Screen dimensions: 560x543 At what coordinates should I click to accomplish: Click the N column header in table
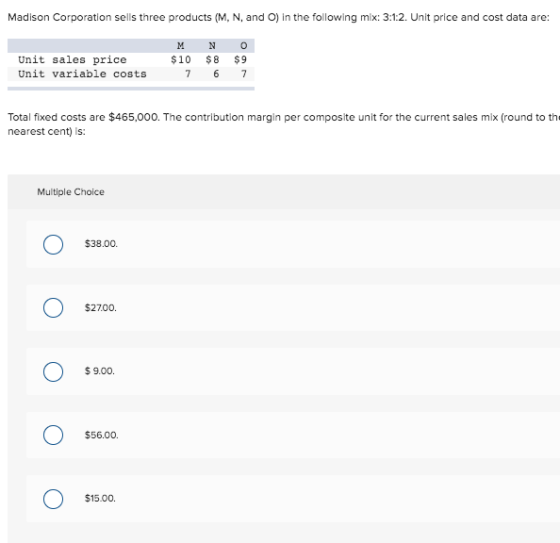tap(212, 46)
